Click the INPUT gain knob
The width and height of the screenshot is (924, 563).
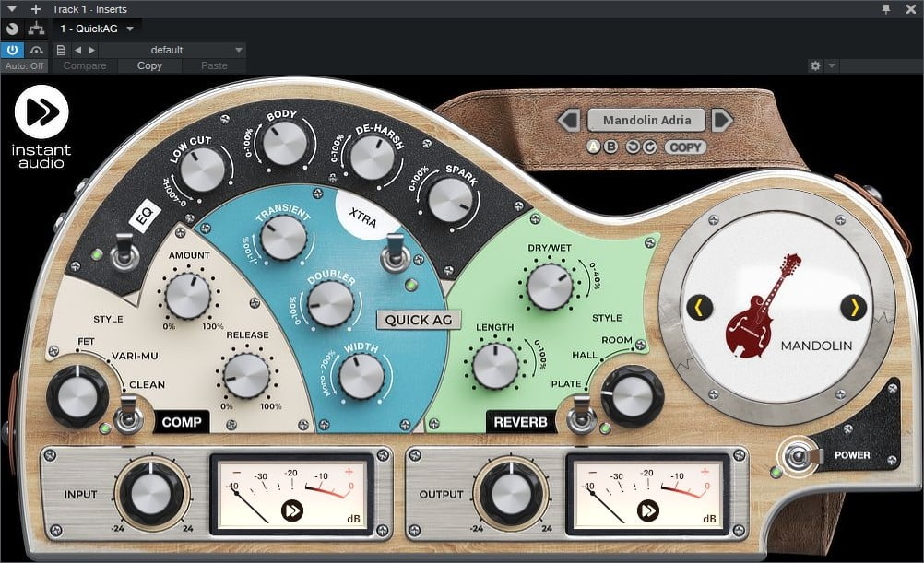click(151, 494)
